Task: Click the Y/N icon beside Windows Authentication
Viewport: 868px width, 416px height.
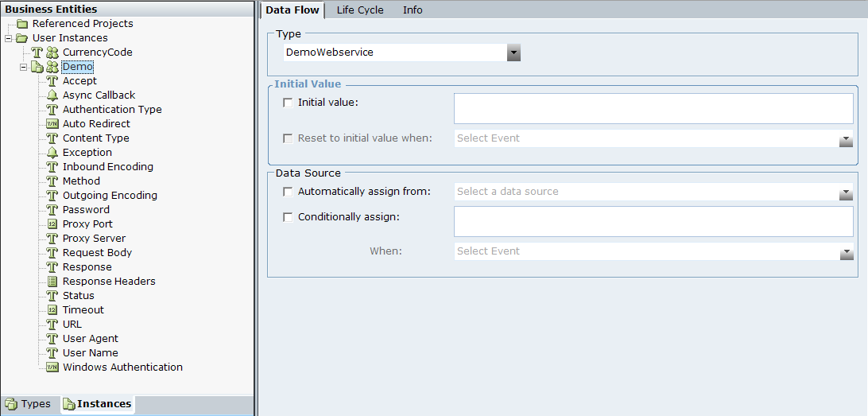Action: 52,367
